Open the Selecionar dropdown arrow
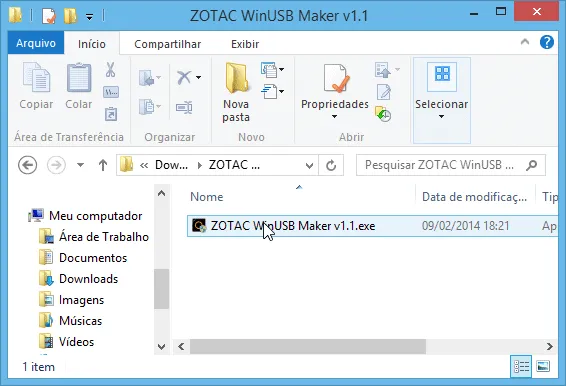Image resolution: width=566 pixels, height=386 pixels. click(x=441, y=117)
